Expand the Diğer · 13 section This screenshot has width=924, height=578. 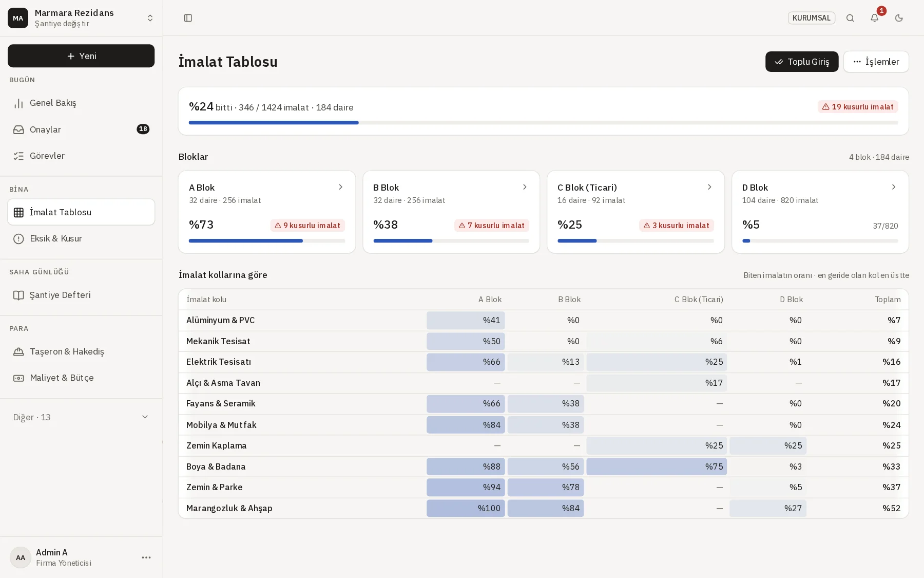(81, 417)
